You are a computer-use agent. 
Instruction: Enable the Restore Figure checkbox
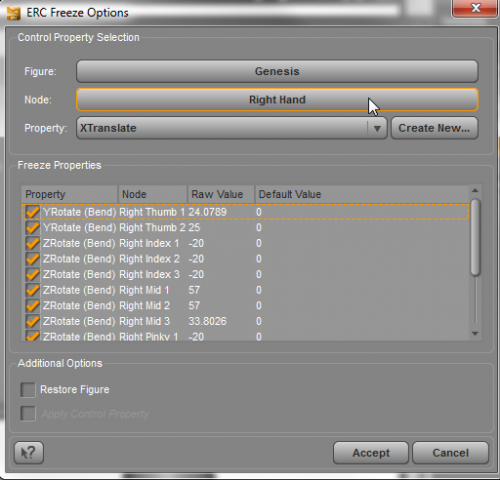tap(28, 390)
